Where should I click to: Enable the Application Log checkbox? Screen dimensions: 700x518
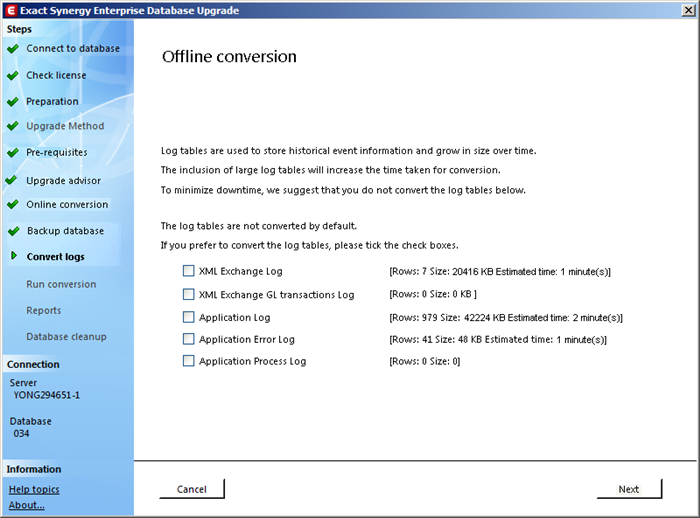[188, 317]
